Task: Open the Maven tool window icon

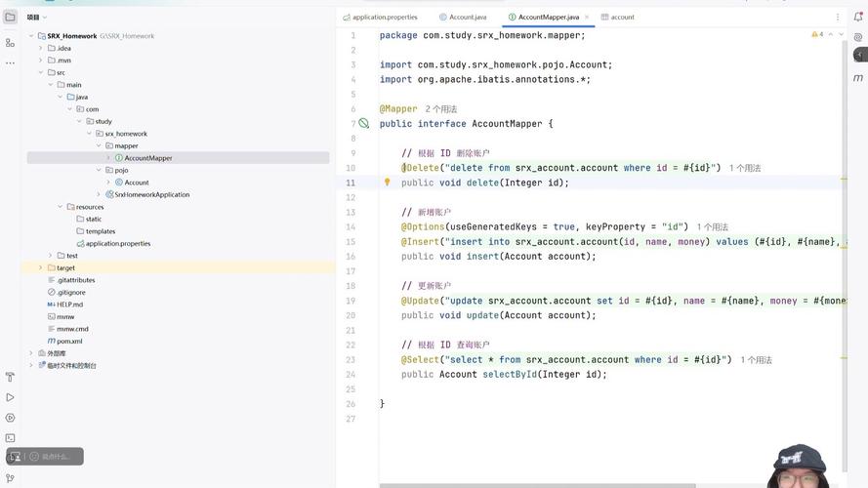Action: pos(858,77)
